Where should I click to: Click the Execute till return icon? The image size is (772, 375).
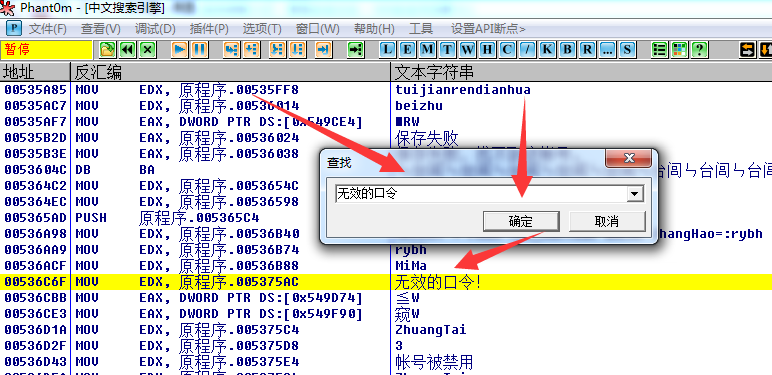pos(323,49)
